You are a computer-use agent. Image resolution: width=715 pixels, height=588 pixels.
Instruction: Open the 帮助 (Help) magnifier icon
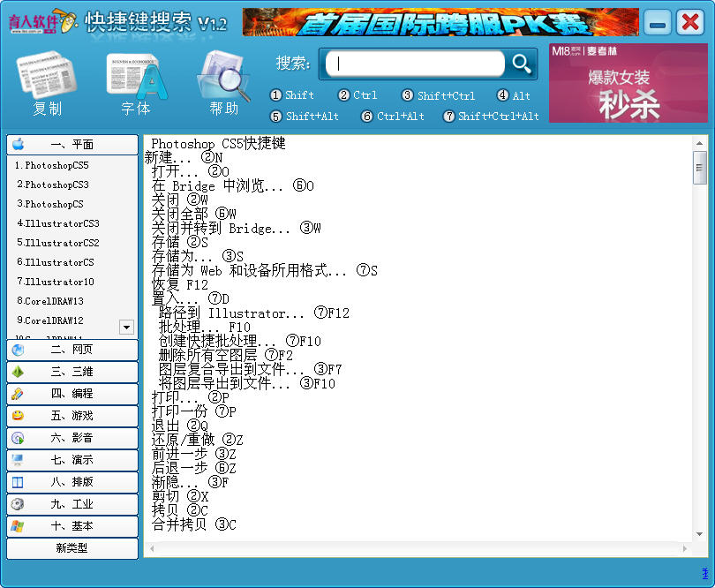pos(224,83)
